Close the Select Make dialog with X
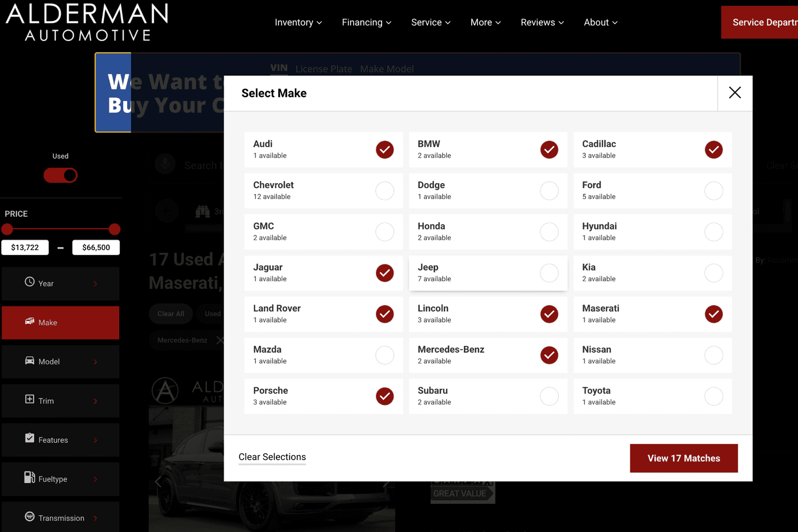The image size is (798, 532). point(734,93)
